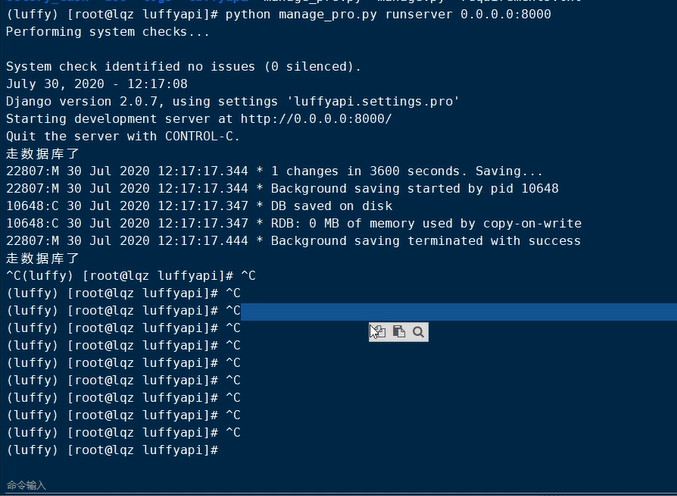Click the paste icon in floating toolbar
Image resolution: width=677 pixels, height=496 pixels.
399,332
